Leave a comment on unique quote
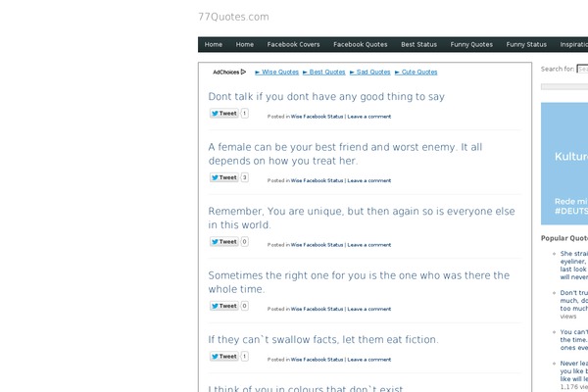588x392 pixels. click(369, 245)
